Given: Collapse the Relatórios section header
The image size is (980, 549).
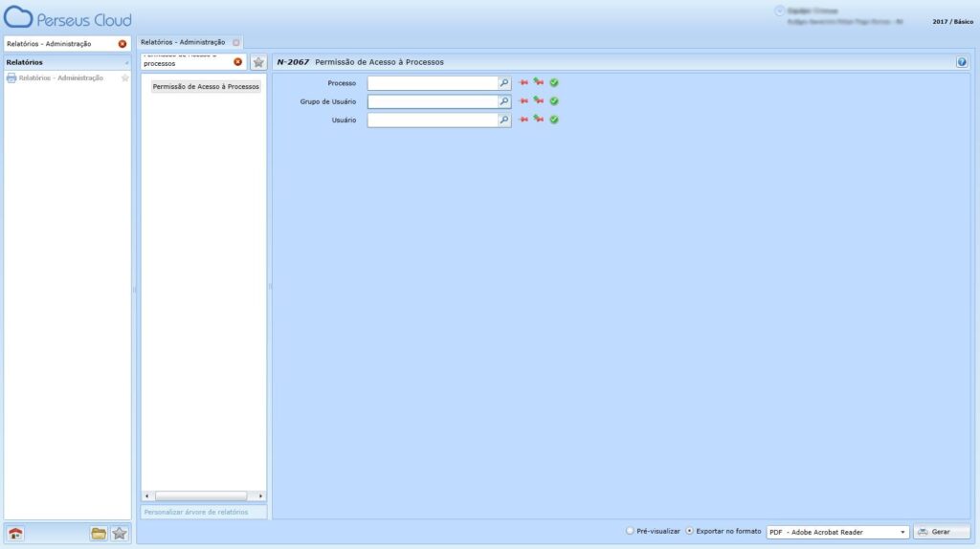Looking at the screenshot, I should click(x=126, y=62).
